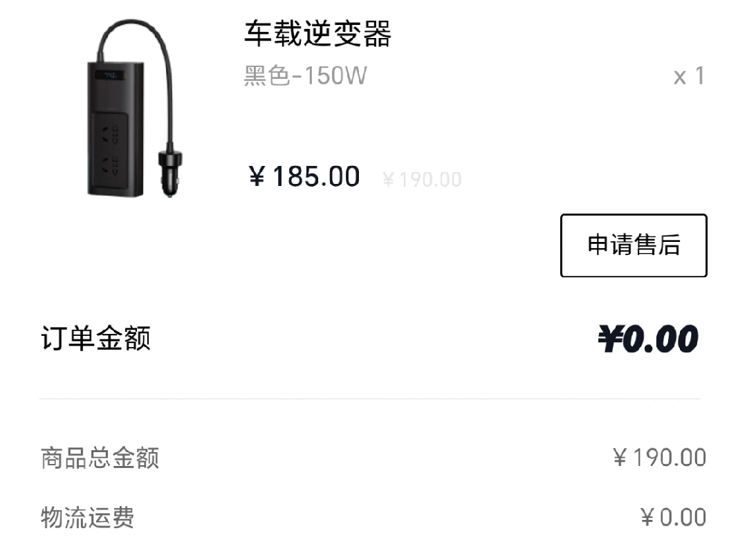The width and height of the screenshot is (747, 560).
Task: Click the ¥185.00 current price
Action: (304, 177)
